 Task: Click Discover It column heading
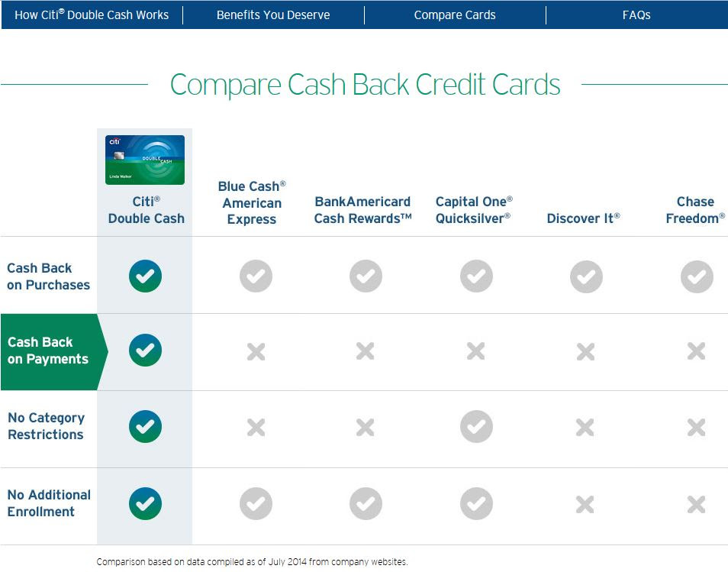pyautogui.click(x=584, y=218)
